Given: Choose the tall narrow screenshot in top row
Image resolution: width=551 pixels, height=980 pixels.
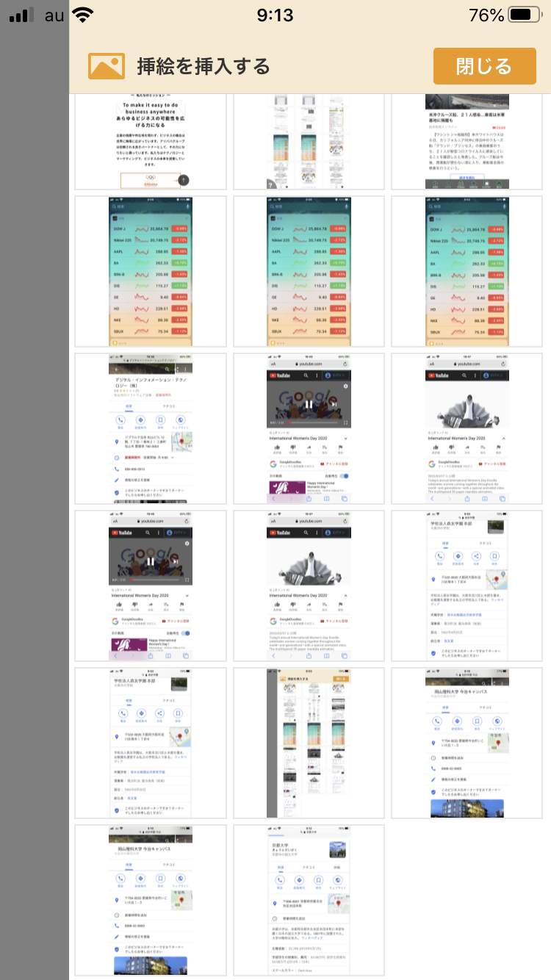Looking at the screenshot, I should (x=309, y=142).
